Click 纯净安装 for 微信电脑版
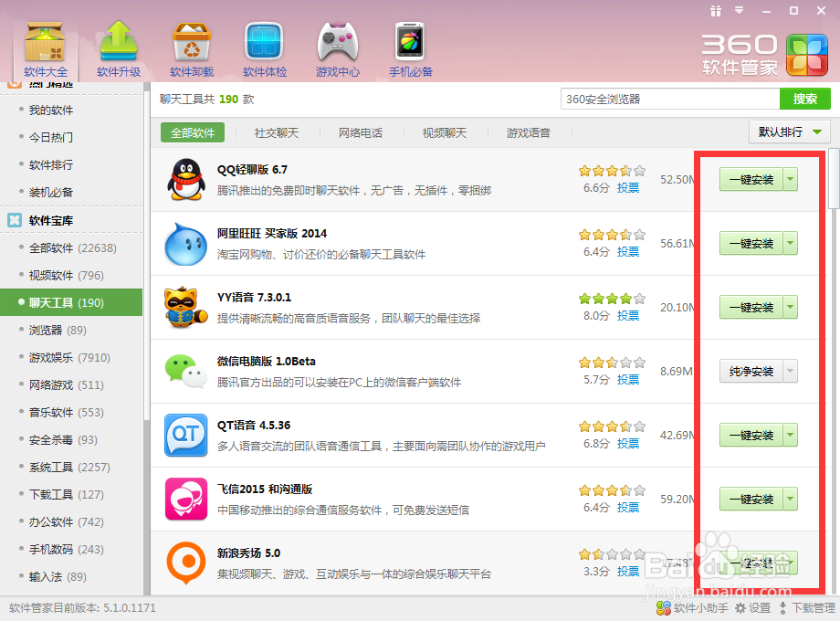Image resolution: width=840 pixels, height=621 pixels. 751,371
